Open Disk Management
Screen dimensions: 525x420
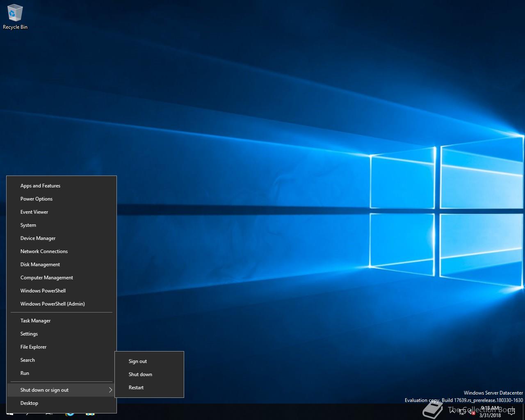tap(62, 265)
